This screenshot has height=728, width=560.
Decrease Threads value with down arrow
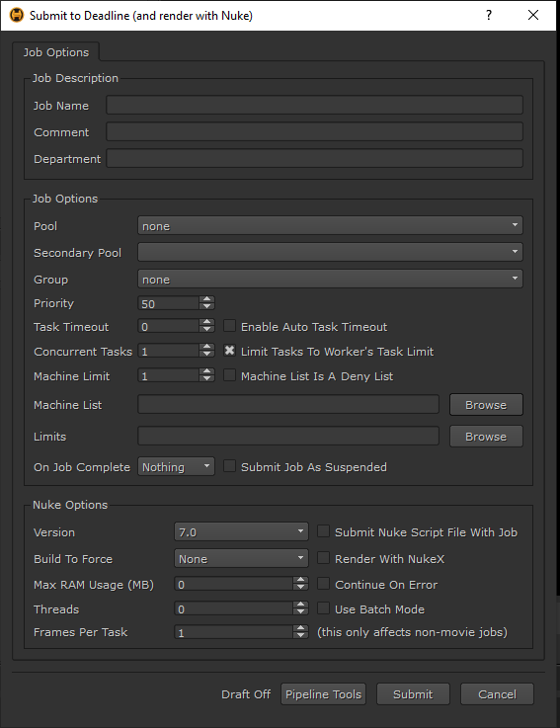pyautogui.click(x=301, y=611)
